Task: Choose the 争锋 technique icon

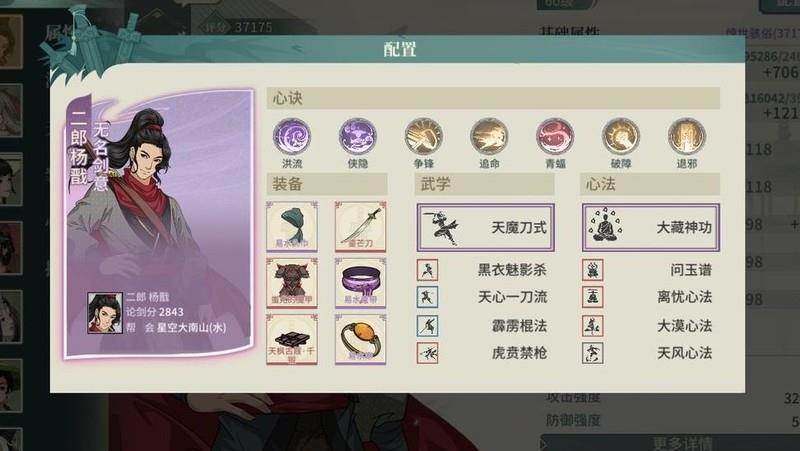Action: pos(423,136)
